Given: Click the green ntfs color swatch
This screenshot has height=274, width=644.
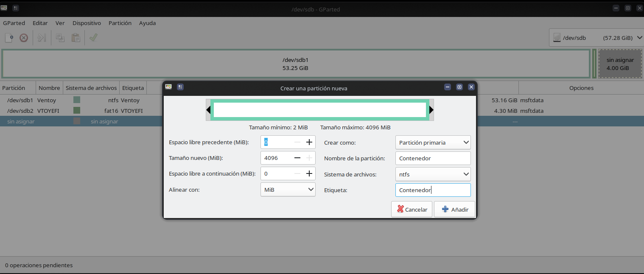Looking at the screenshot, I should 77,100.
